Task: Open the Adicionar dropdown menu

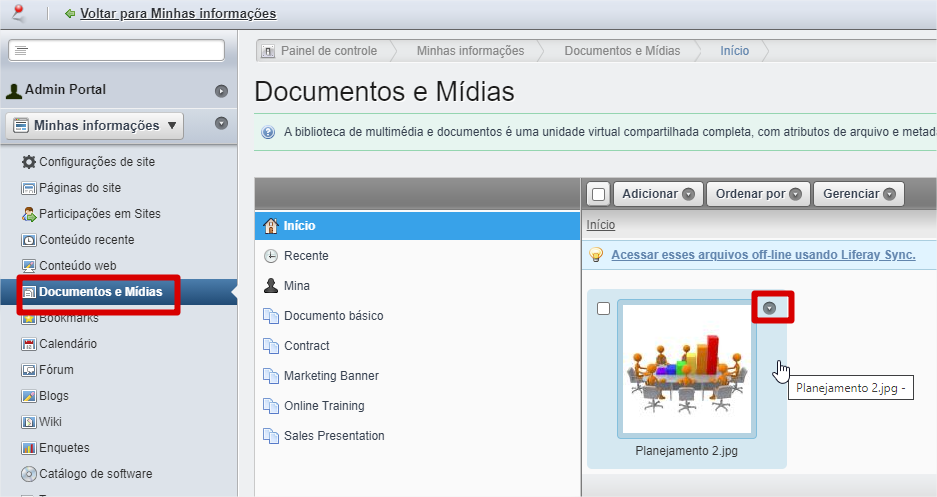Action: click(x=657, y=194)
